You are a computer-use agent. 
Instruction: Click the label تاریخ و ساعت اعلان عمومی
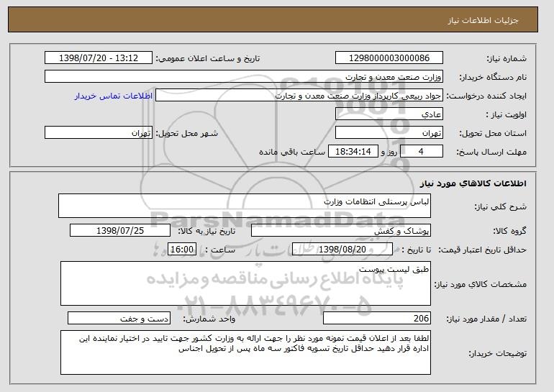(x=208, y=58)
